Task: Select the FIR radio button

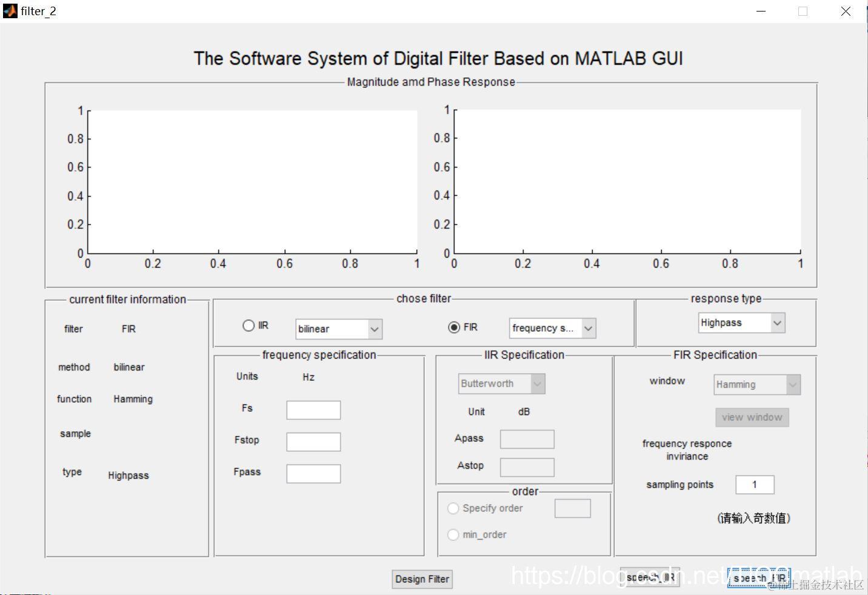Action: (x=454, y=328)
